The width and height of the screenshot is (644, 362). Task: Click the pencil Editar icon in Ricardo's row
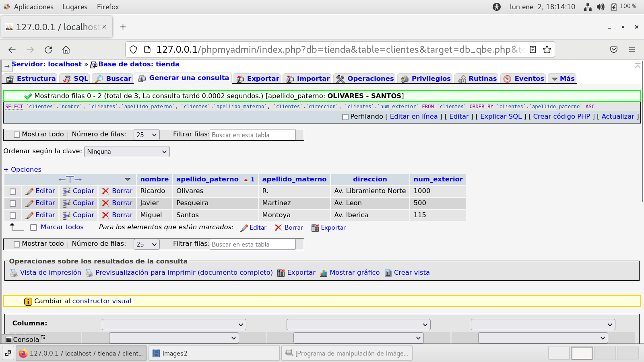tap(29, 191)
